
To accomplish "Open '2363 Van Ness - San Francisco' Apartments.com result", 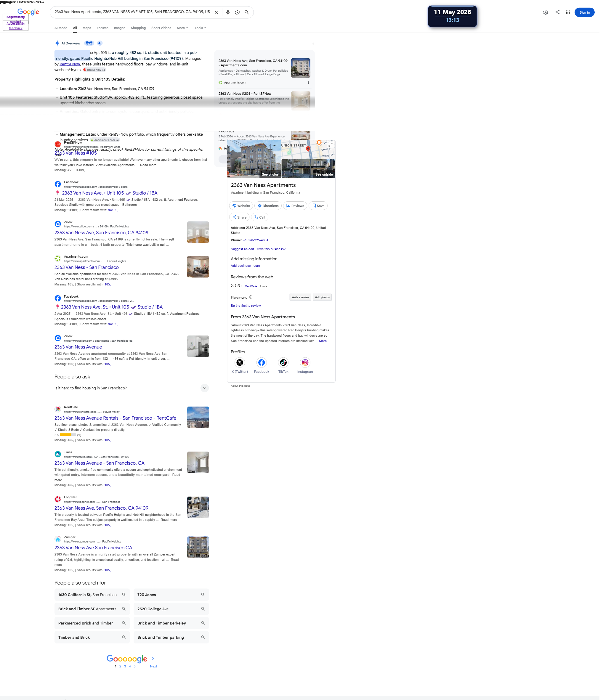I will 87,269.
